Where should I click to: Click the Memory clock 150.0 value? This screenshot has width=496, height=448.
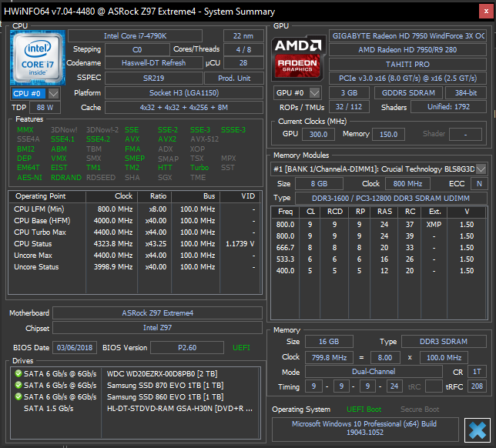click(388, 135)
